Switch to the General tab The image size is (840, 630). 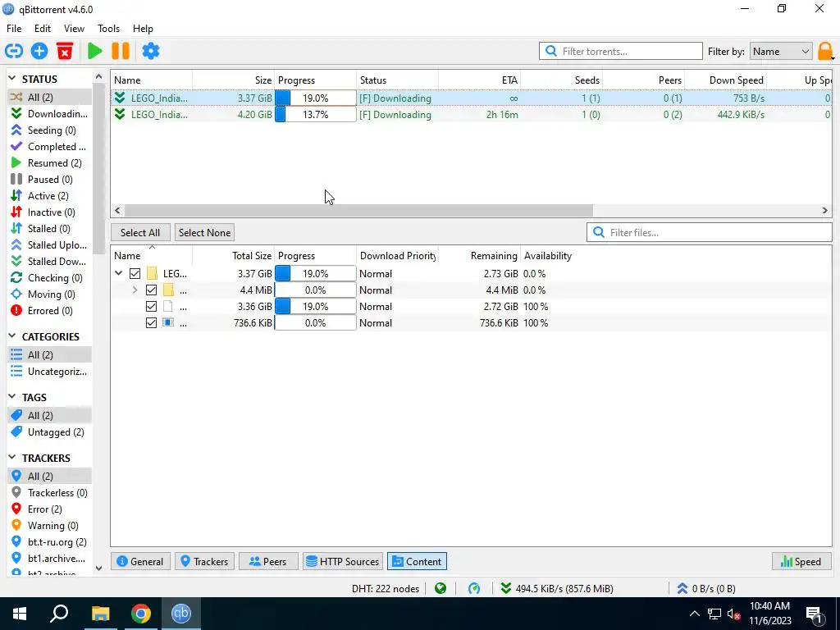tap(140, 561)
